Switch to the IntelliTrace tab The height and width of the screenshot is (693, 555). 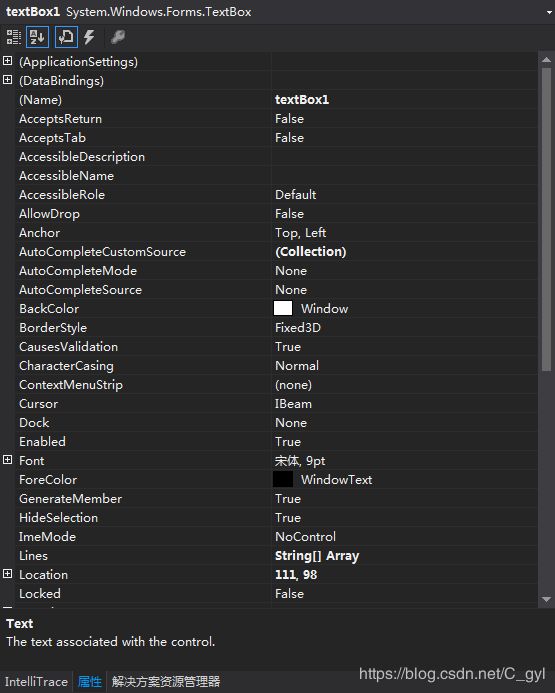coord(36,682)
